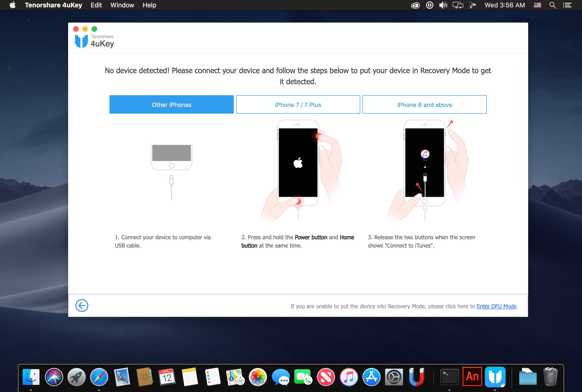582x392 pixels.
Task: Click the back arrow button
Action: click(82, 306)
